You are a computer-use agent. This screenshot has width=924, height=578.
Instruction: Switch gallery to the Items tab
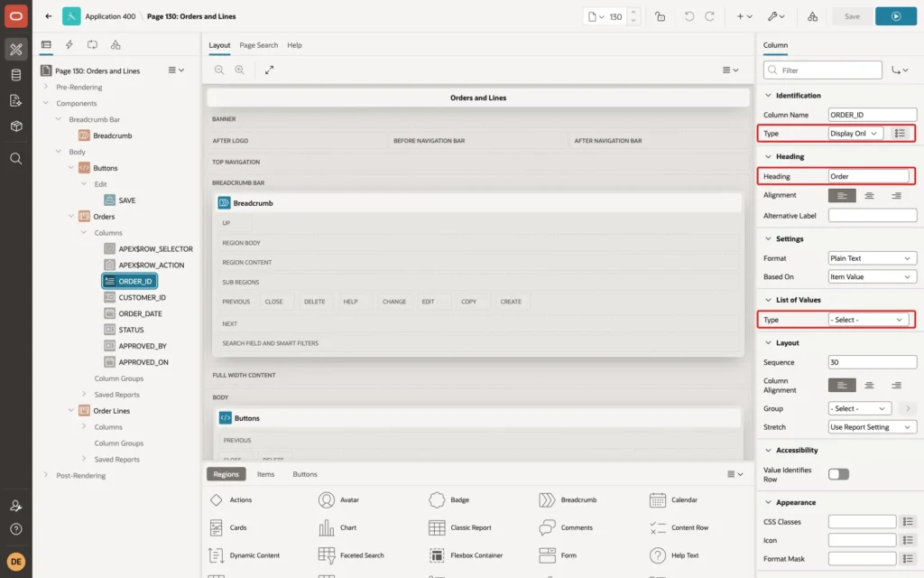click(x=266, y=474)
